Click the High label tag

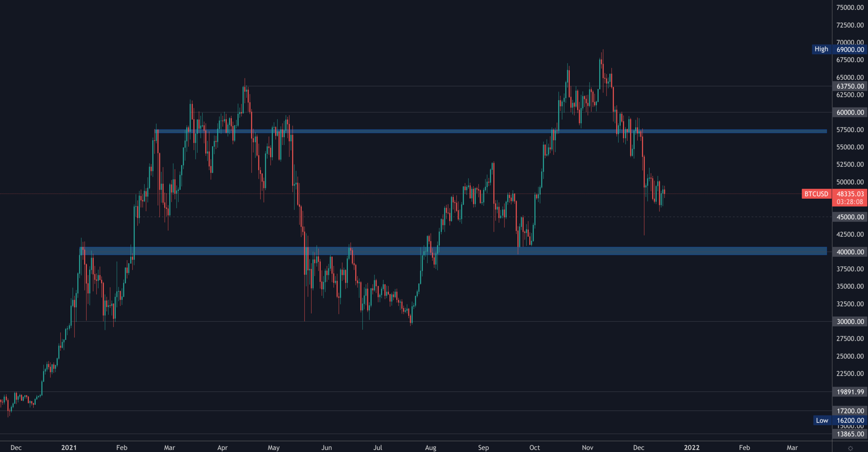click(x=821, y=49)
